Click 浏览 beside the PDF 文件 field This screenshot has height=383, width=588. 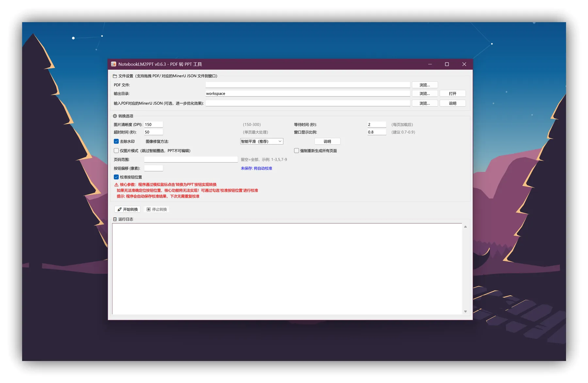point(425,85)
